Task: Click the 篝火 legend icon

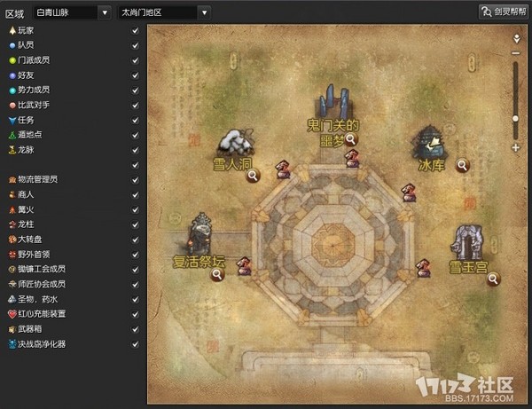Action: [12, 209]
